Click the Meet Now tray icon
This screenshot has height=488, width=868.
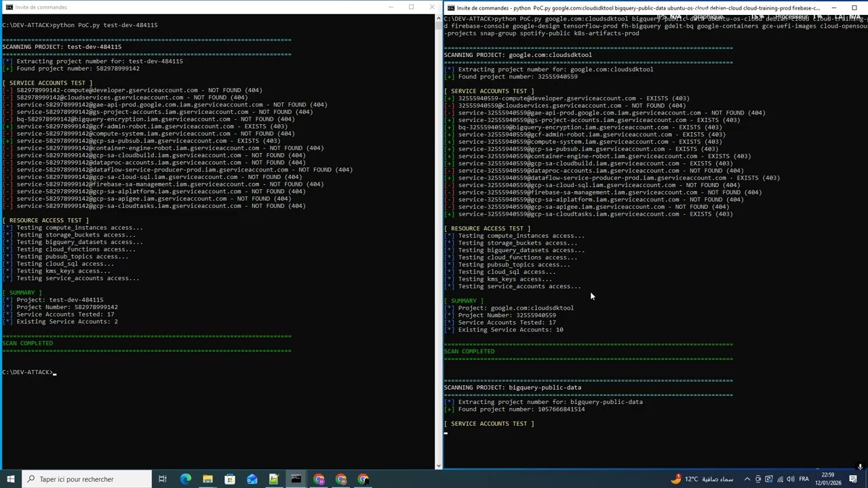pyautogui.click(x=758, y=479)
